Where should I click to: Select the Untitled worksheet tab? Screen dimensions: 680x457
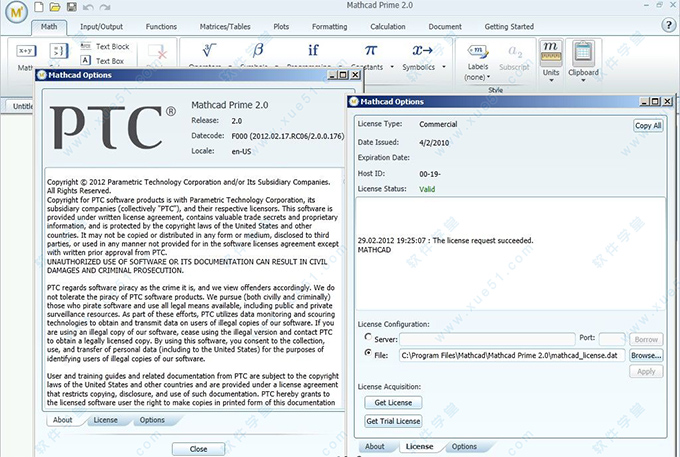(x=18, y=106)
